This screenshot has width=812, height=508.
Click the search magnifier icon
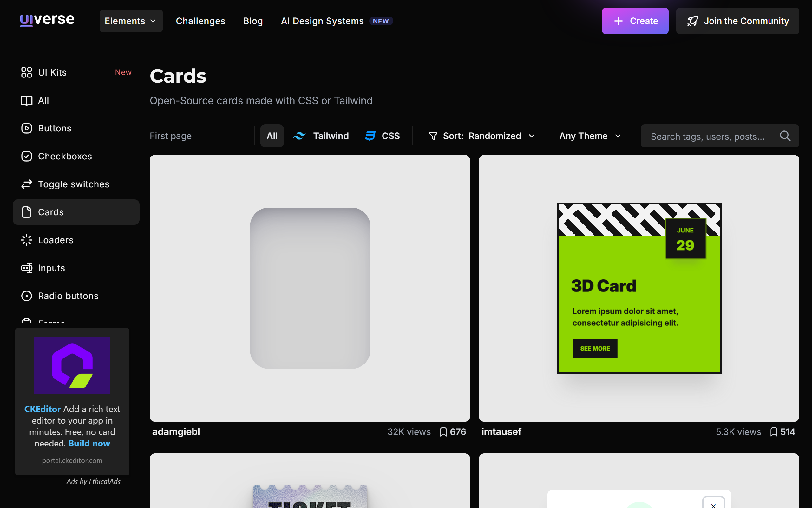785,136
